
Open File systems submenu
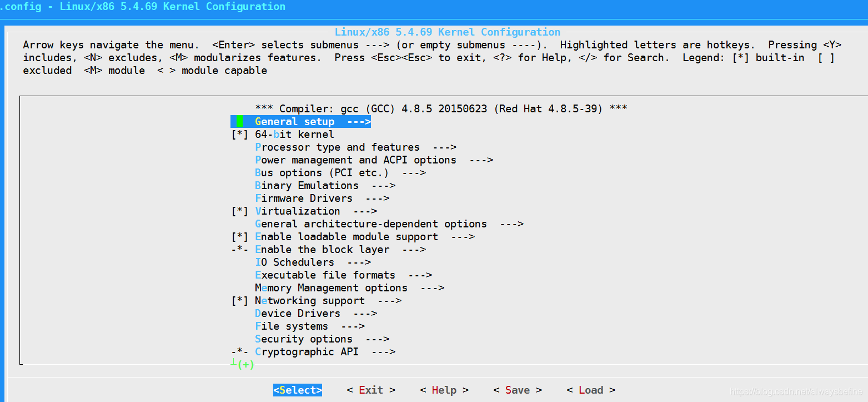[x=310, y=326]
